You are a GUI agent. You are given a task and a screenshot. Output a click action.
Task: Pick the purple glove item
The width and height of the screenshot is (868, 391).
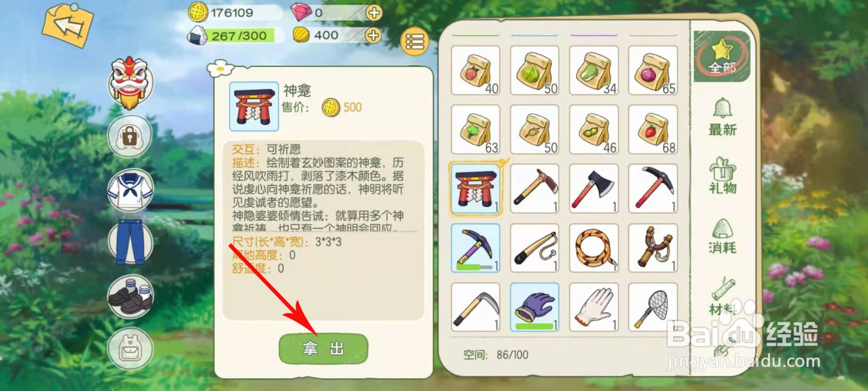point(535,307)
